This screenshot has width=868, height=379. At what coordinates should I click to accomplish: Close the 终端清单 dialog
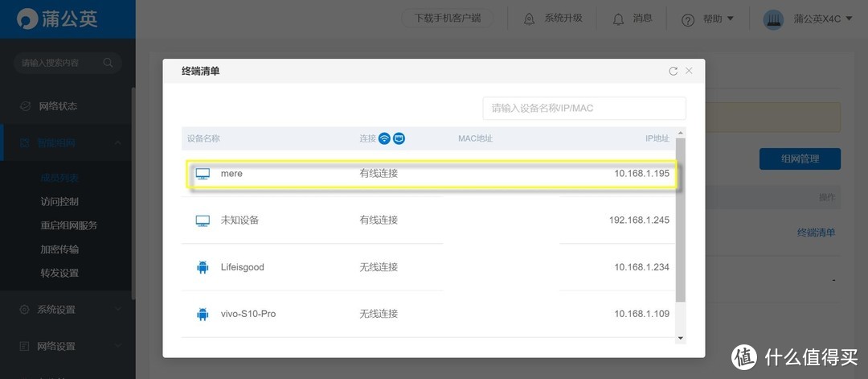tap(690, 70)
